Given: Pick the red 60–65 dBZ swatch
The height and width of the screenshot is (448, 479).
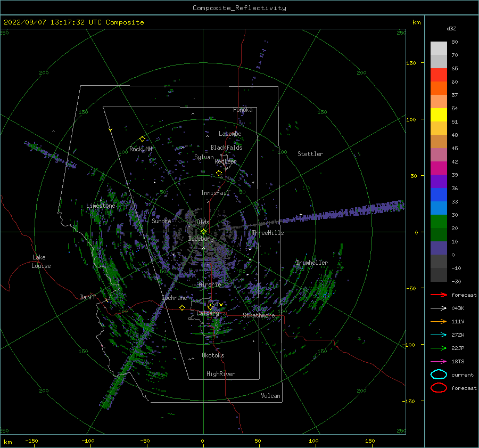Looking at the screenshot, I should coord(439,75).
